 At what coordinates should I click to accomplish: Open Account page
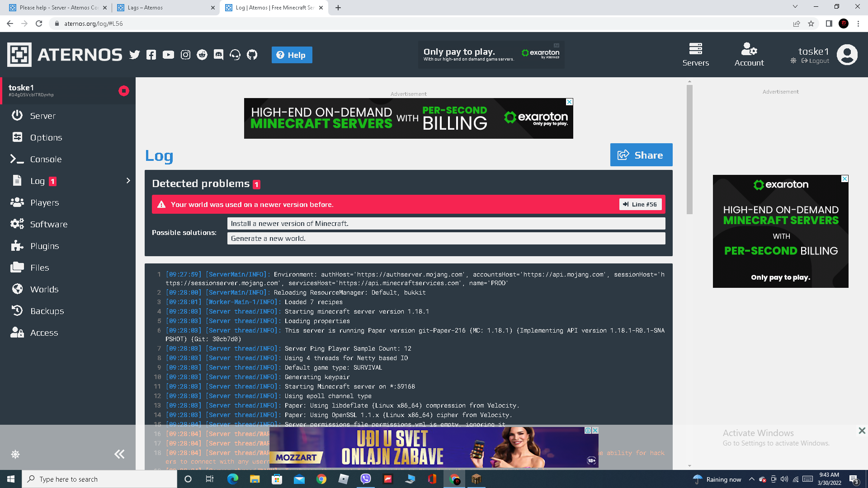tap(749, 55)
